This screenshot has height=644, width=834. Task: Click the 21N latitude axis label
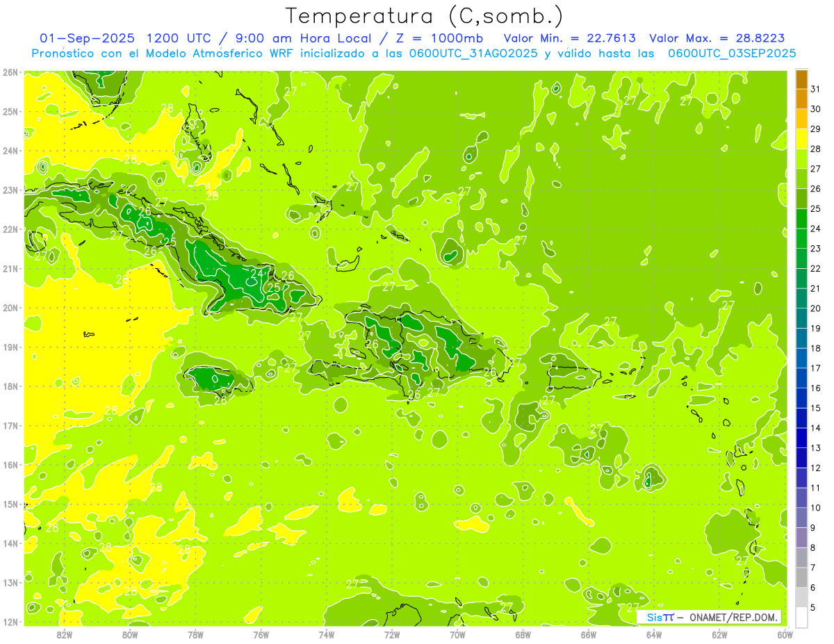click(10, 269)
